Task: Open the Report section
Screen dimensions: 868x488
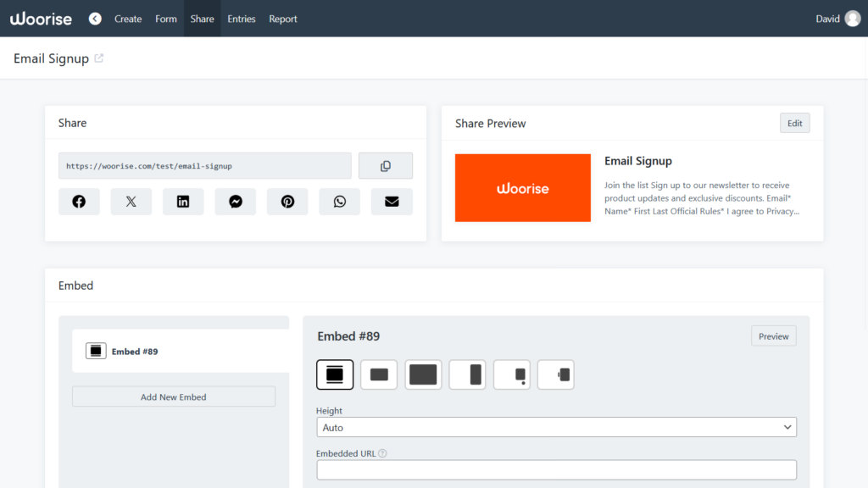Action: tap(283, 18)
